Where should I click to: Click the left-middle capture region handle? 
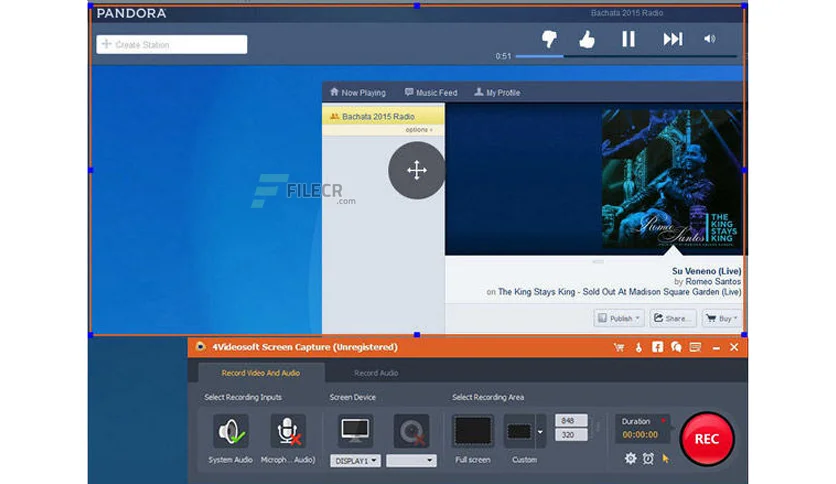[x=91, y=170]
